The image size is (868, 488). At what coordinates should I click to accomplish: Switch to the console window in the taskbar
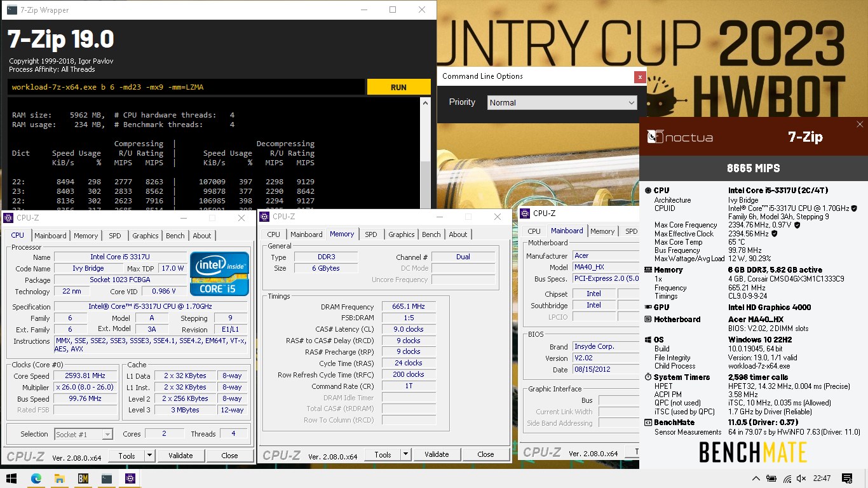click(107, 478)
